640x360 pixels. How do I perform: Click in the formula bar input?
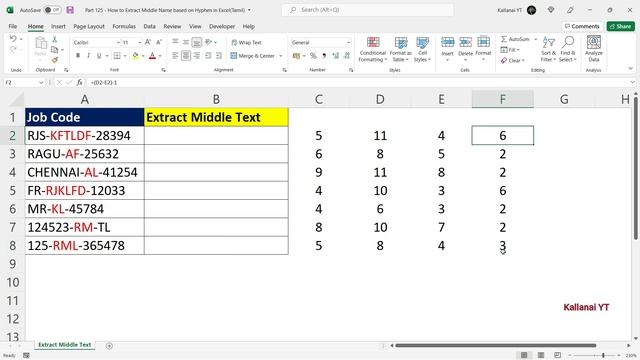358,82
